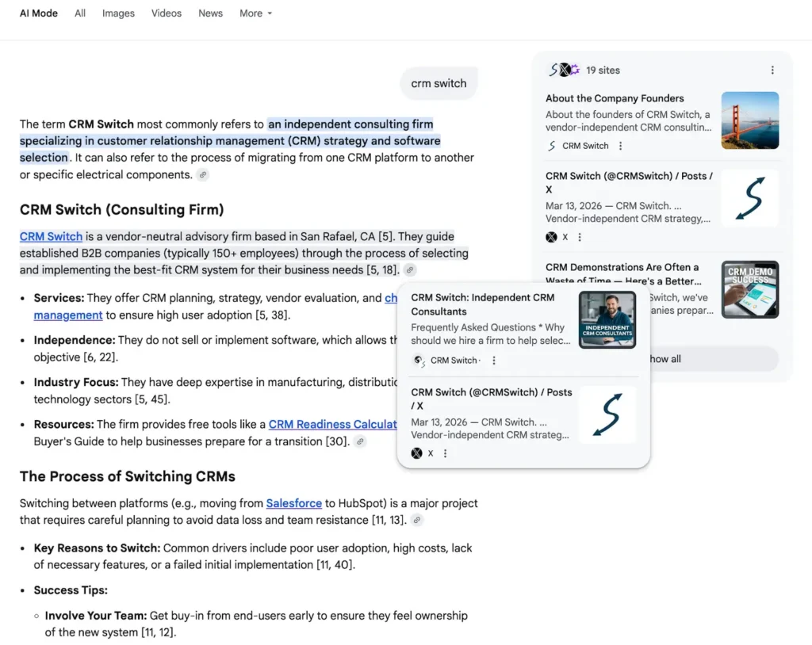
Task: Click the citation icon after the intro paragraph
Action: pos(203,174)
